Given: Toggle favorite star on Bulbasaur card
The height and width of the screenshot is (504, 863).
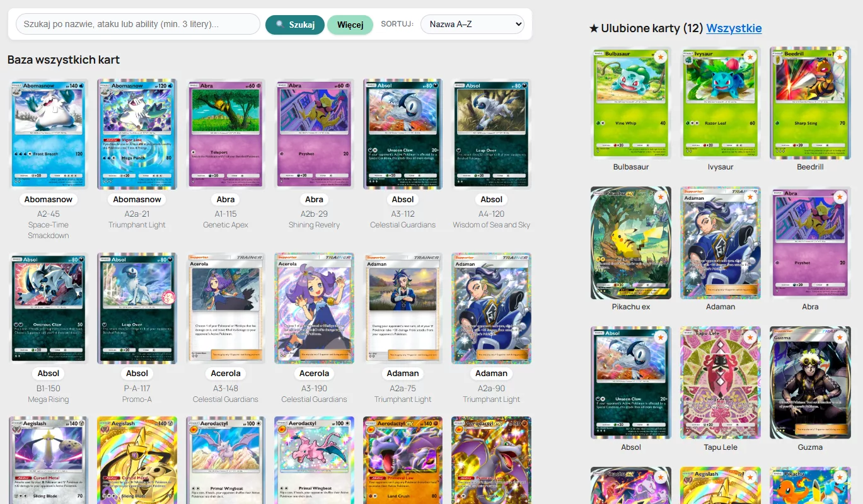Looking at the screenshot, I should point(661,57).
